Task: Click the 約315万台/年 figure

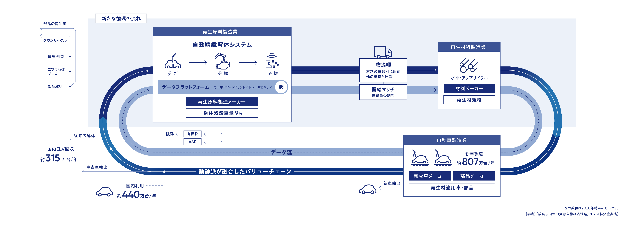Action: pos(59,158)
